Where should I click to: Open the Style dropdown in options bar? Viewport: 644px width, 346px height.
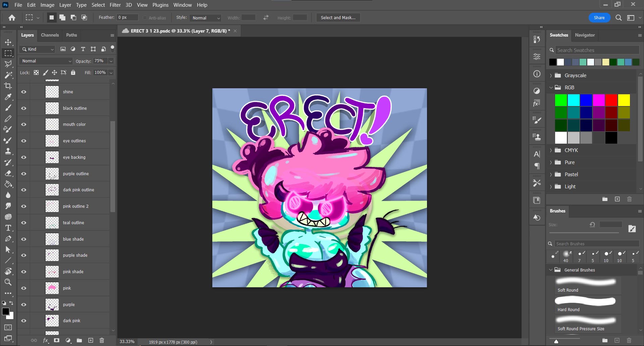[206, 18]
